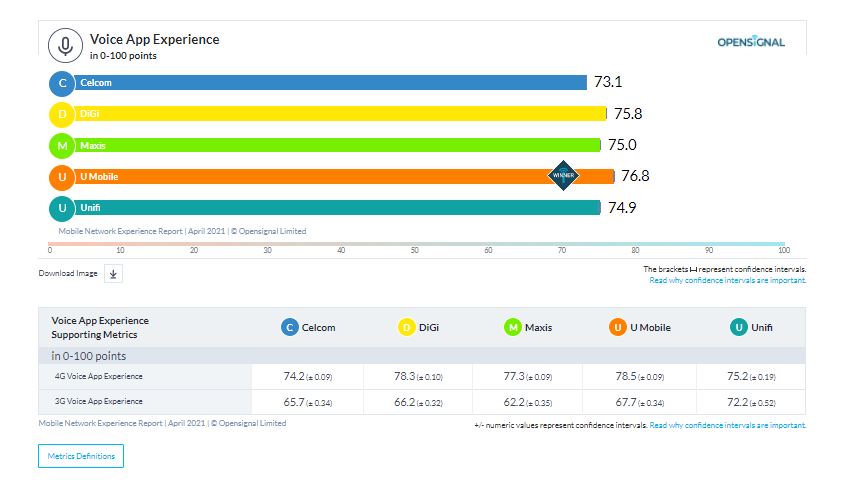
Task: Click the U Mobile 4G score 78.5 cell
Action: click(640, 377)
